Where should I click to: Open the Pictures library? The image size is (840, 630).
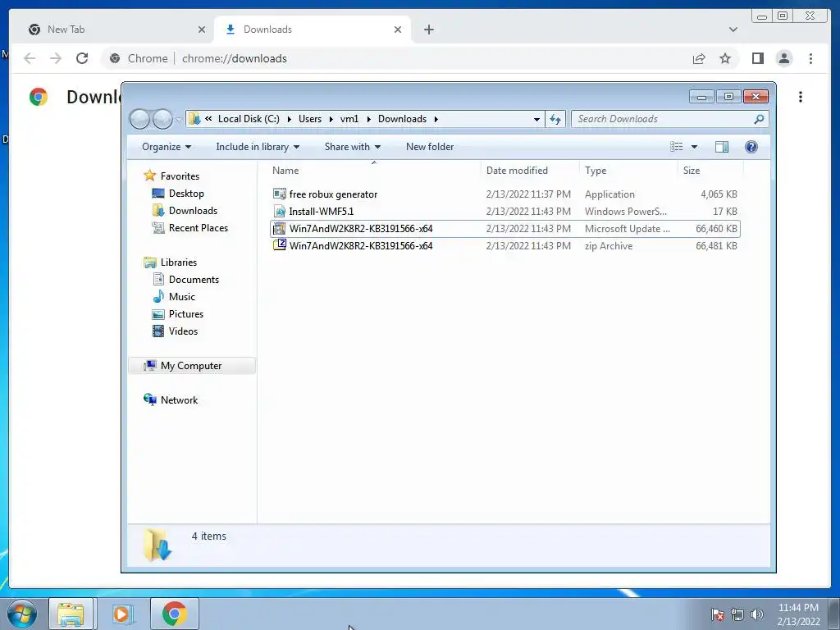[186, 314]
